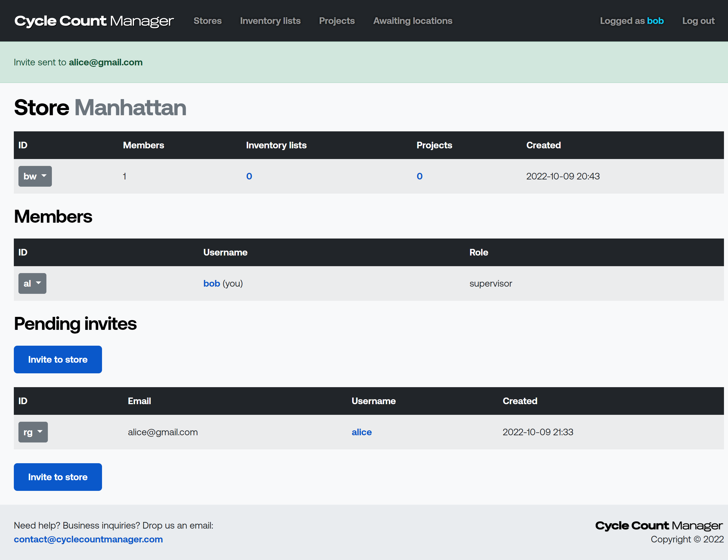Click the bottom 'Invite to store' button
Image resolution: width=728 pixels, height=560 pixels.
(58, 477)
